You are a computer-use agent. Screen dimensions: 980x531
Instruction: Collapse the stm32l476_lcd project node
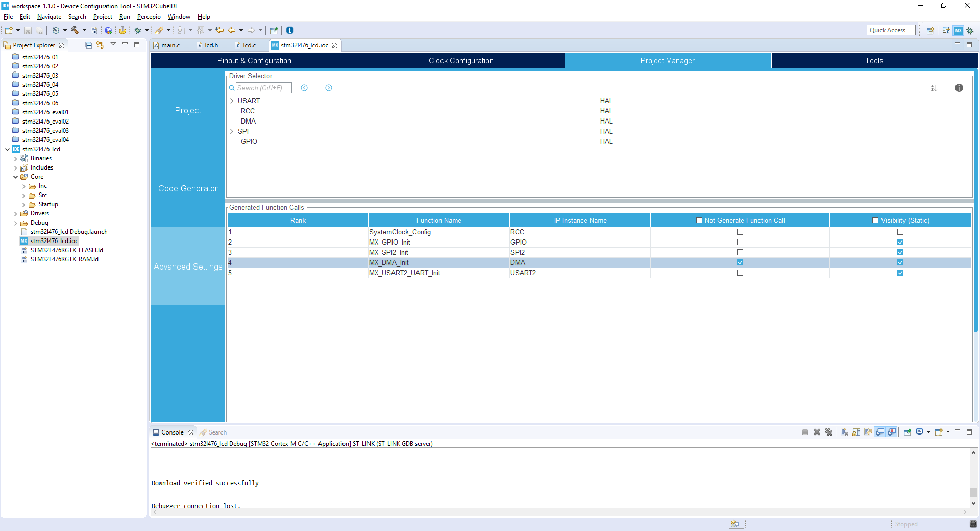pyautogui.click(x=7, y=149)
